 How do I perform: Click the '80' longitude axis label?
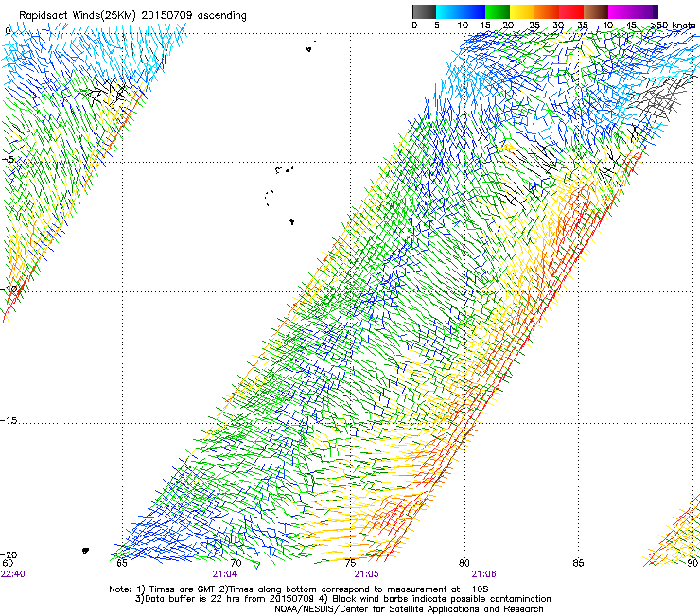tap(464, 563)
